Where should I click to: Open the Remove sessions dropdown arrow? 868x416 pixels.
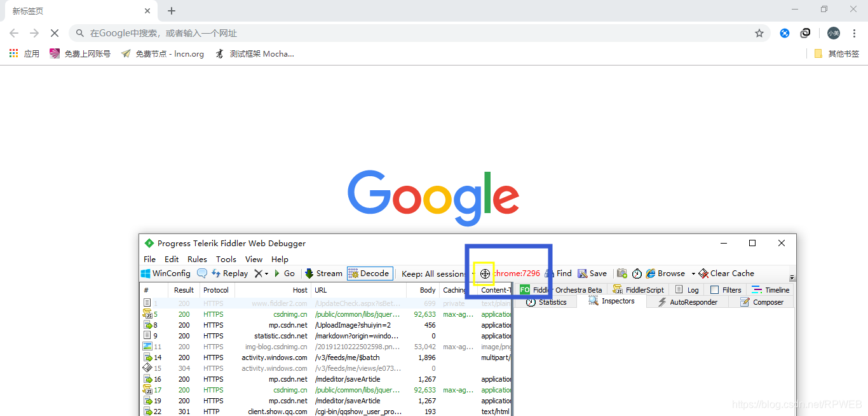267,274
